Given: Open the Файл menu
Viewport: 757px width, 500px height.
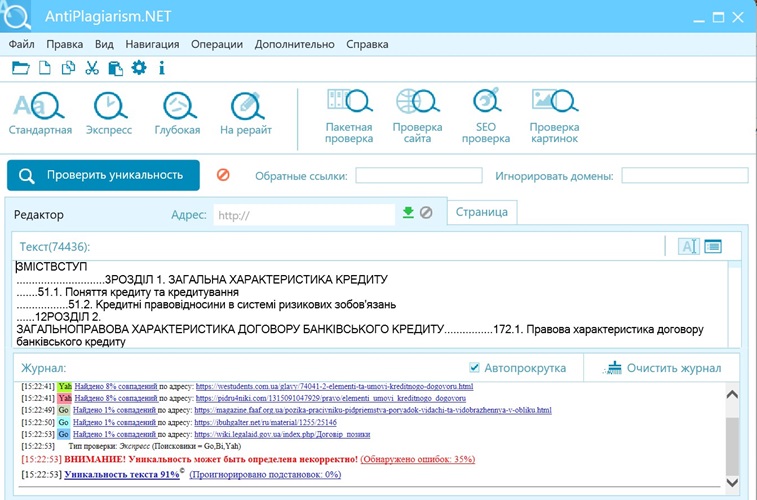Looking at the screenshot, I should coord(22,44).
